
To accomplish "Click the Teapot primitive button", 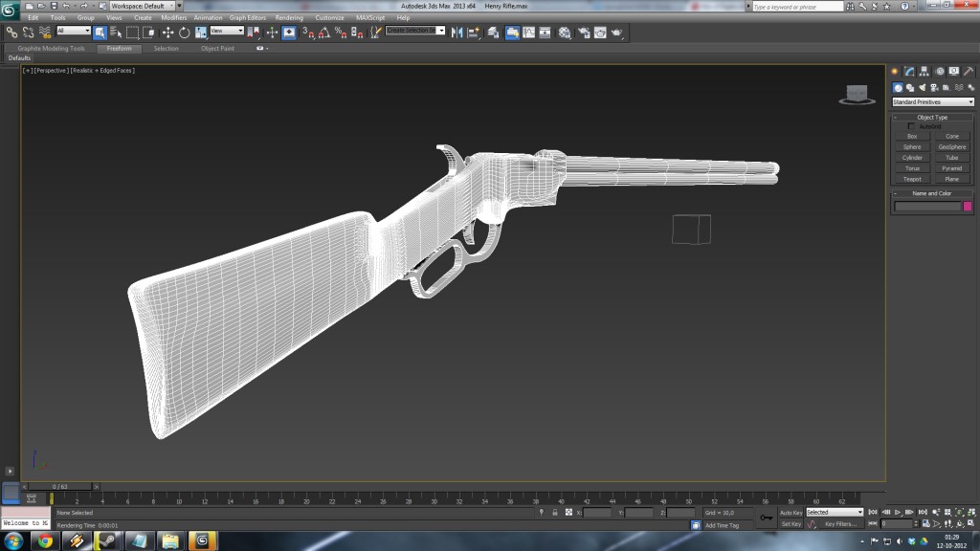I will click(912, 179).
